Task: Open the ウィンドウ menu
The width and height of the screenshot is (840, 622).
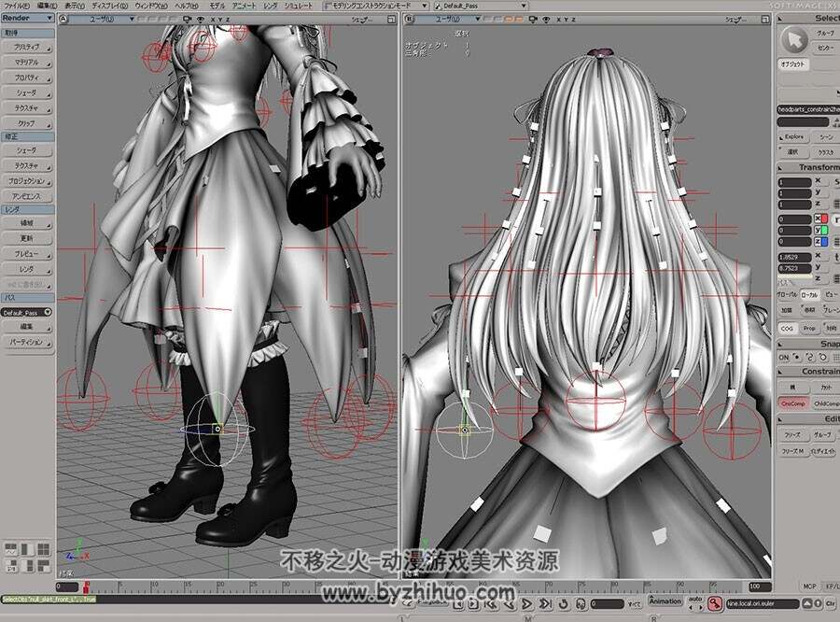Action: (150, 6)
